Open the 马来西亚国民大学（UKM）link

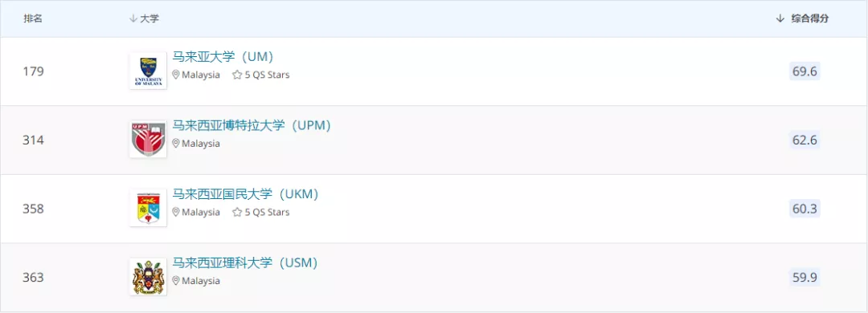coord(246,194)
